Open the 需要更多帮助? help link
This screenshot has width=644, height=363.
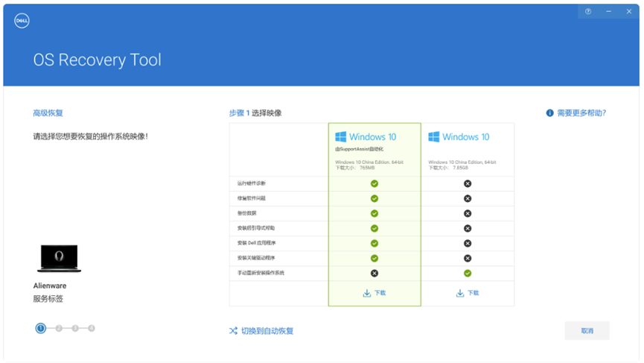581,113
